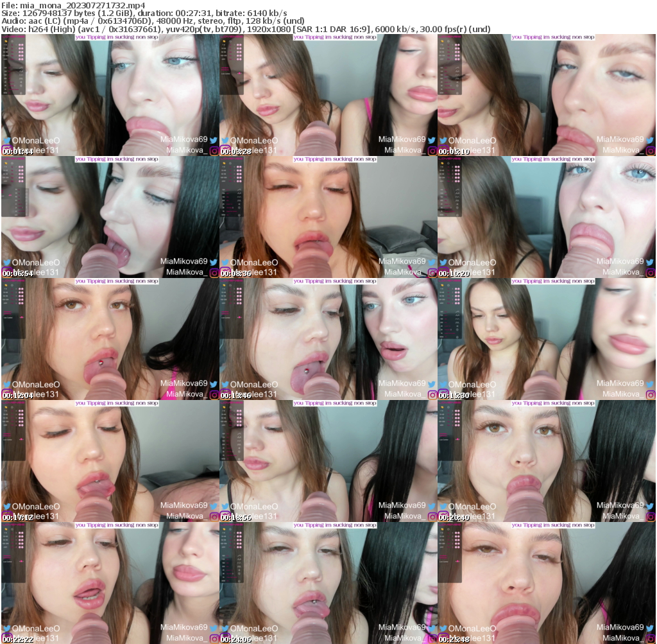Screen dimensions: 657x644
Task: Click the OMonaLeeO username link
Action: point(35,140)
